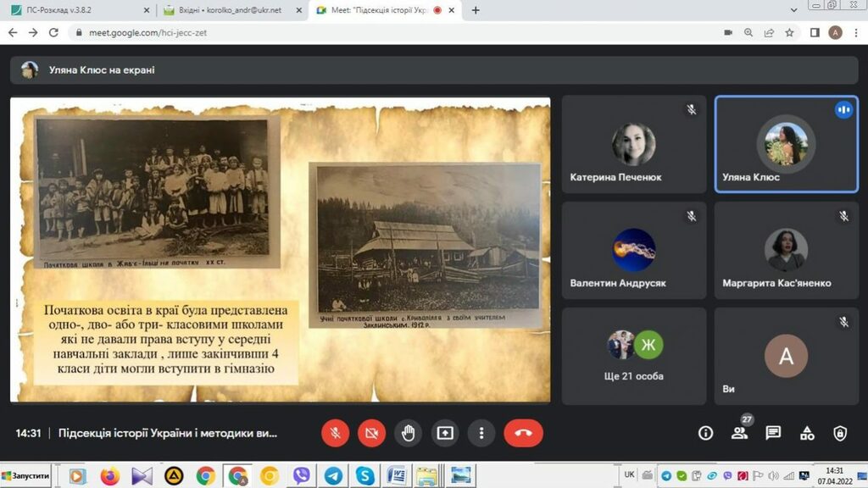The width and height of the screenshot is (868, 488).
Task: Turn on the camera
Action: tap(371, 433)
